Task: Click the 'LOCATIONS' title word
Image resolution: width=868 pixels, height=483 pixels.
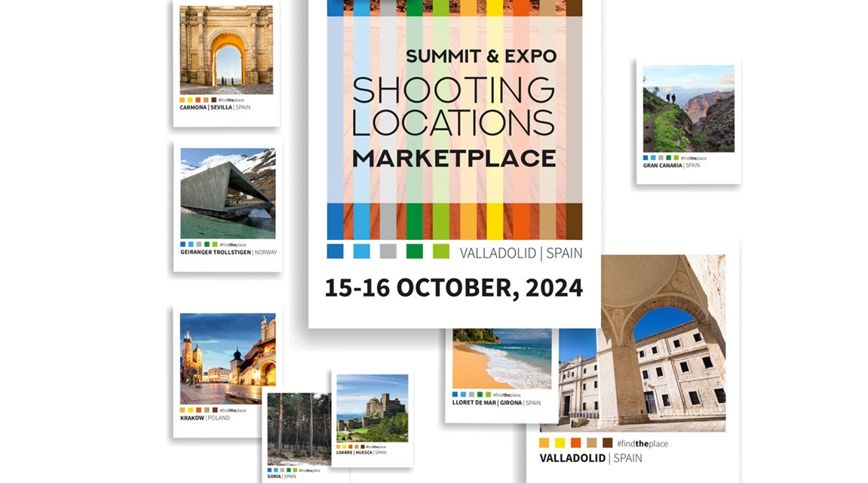Action: pos(453,122)
